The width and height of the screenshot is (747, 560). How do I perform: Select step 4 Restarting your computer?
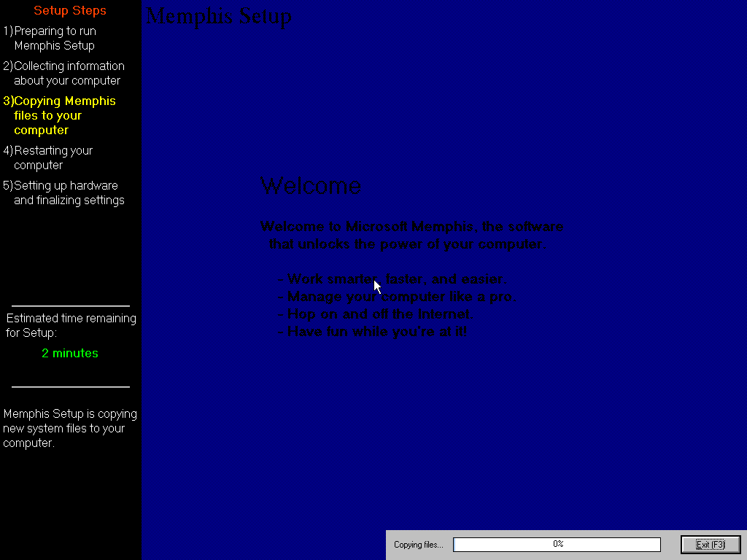[48, 157]
